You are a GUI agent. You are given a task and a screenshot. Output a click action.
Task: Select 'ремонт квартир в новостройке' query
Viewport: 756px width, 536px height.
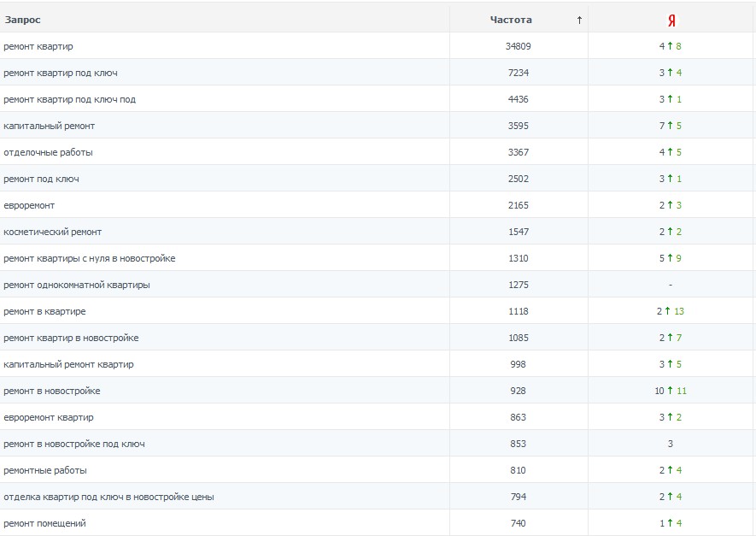72,339
